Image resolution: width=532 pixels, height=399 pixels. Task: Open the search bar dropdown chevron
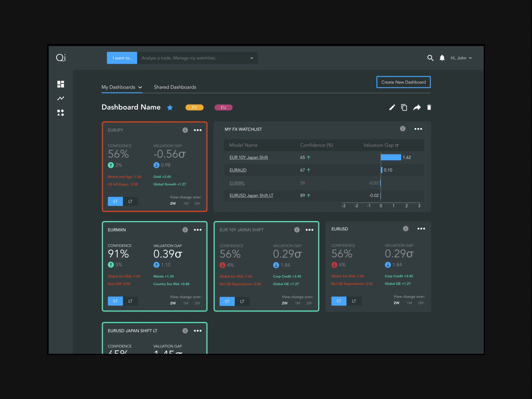(251, 58)
